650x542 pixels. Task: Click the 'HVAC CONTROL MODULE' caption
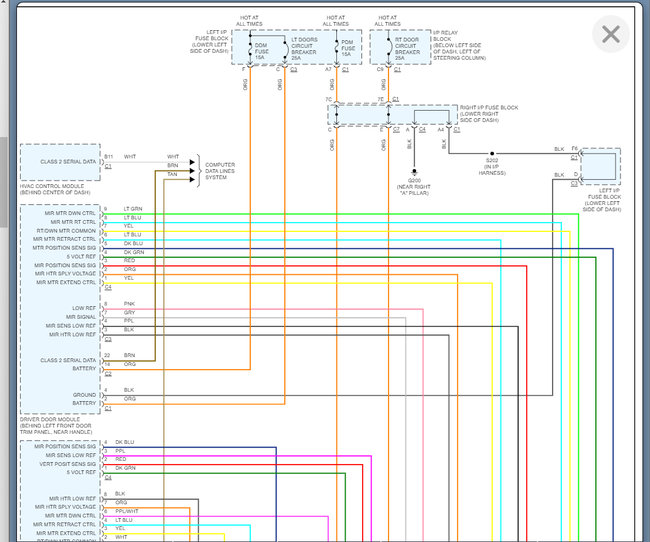55,190
